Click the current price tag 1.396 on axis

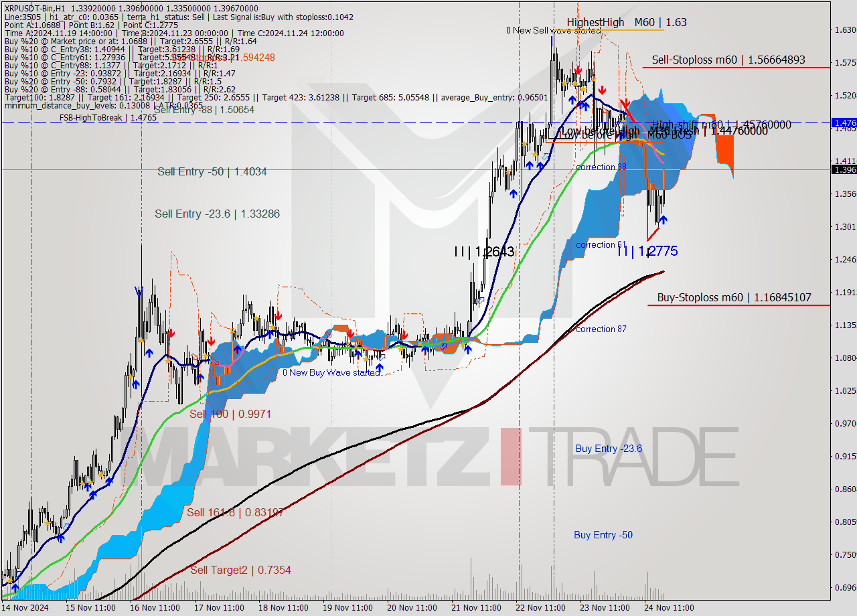[x=843, y=169]
